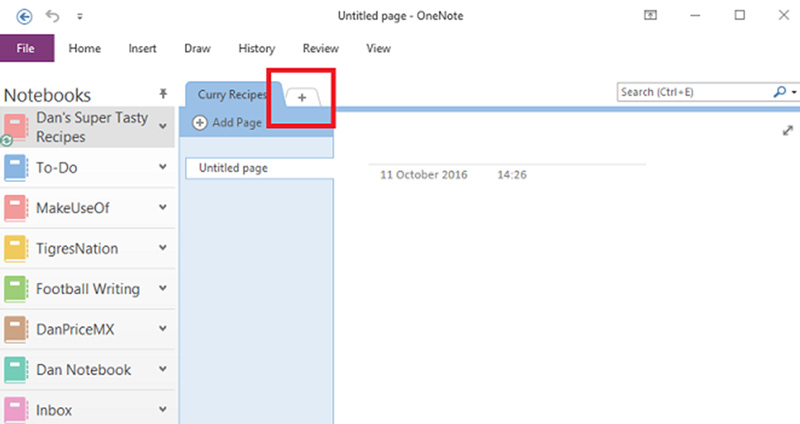Click into the Search box

coord(694,92)
